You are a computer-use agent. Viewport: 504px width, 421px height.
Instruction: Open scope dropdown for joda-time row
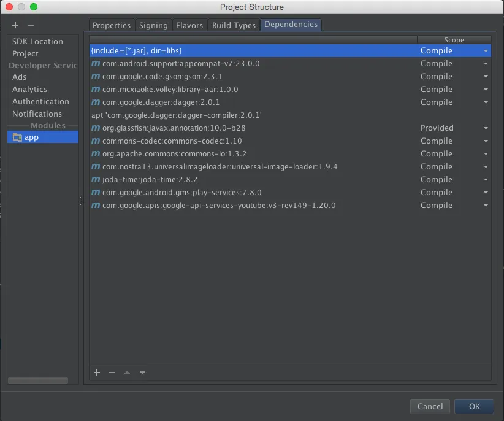click(486, 180)
